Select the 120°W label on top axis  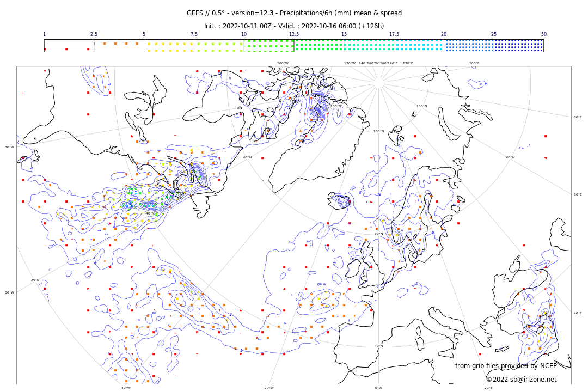pyautogui.click(x=350, y=63)
